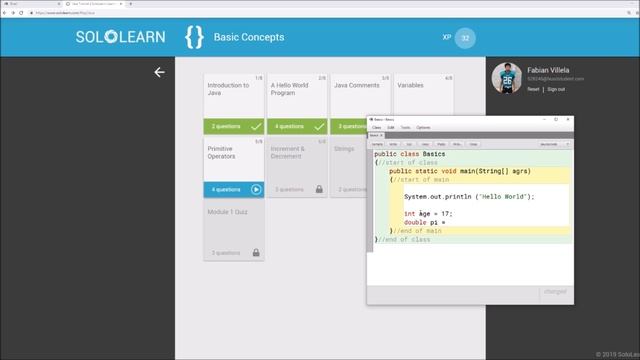
Task: Open the Tools menu in BlueJ editor
Action: [405, 128]
